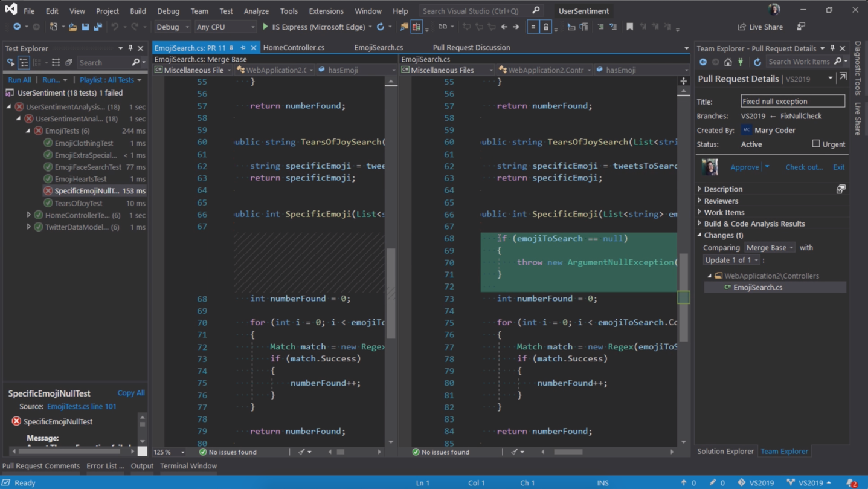
Task: Click the Approve button in Pull Request
Action: pyautogui.click(x=744, y=167)
